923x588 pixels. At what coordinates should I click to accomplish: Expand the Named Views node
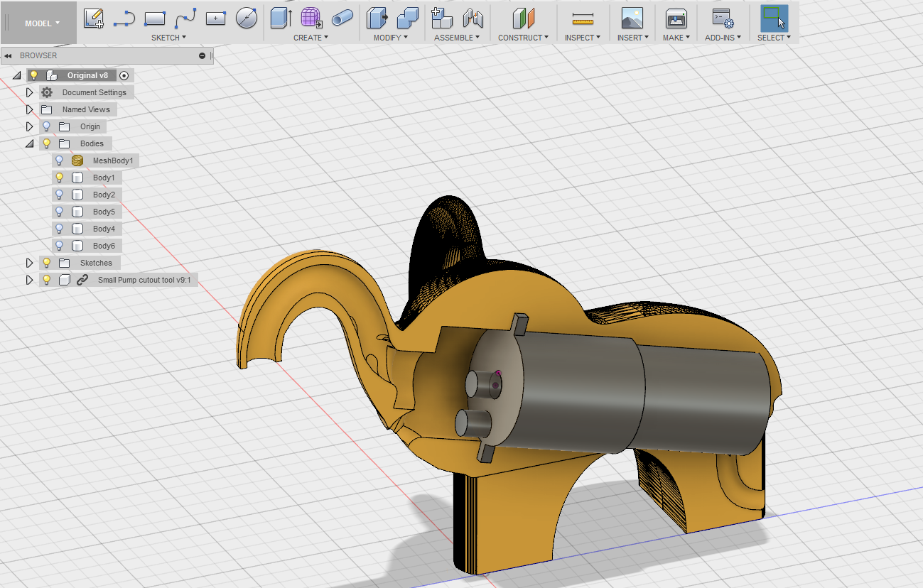click(x=29, y=109)
